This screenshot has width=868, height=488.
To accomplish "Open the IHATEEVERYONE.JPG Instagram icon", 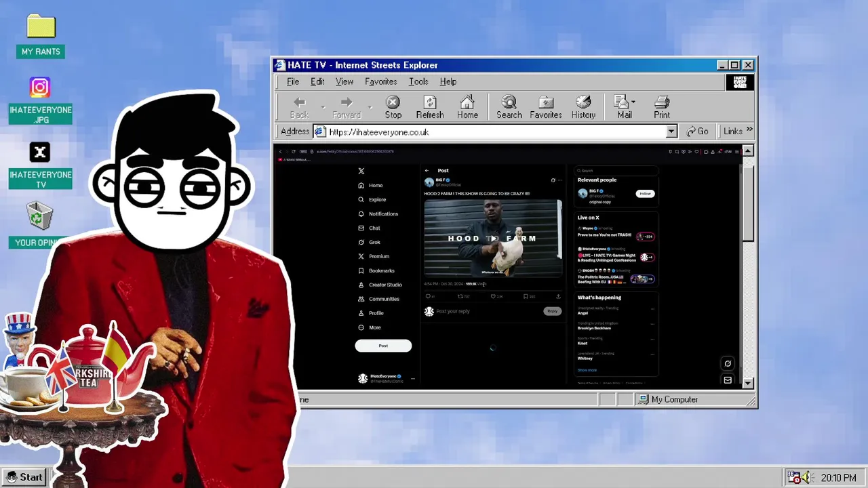I will click(x=40, y=87).
